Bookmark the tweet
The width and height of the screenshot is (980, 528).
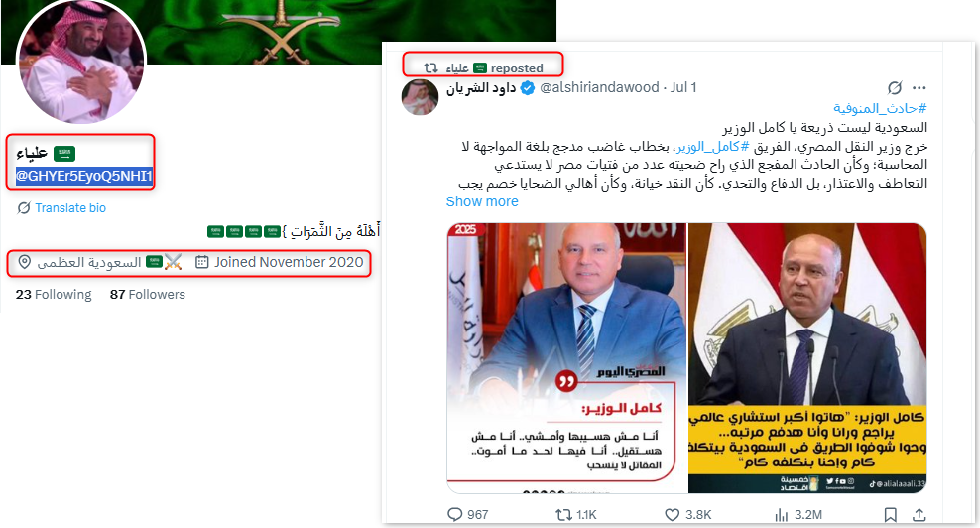coord(891,515)
